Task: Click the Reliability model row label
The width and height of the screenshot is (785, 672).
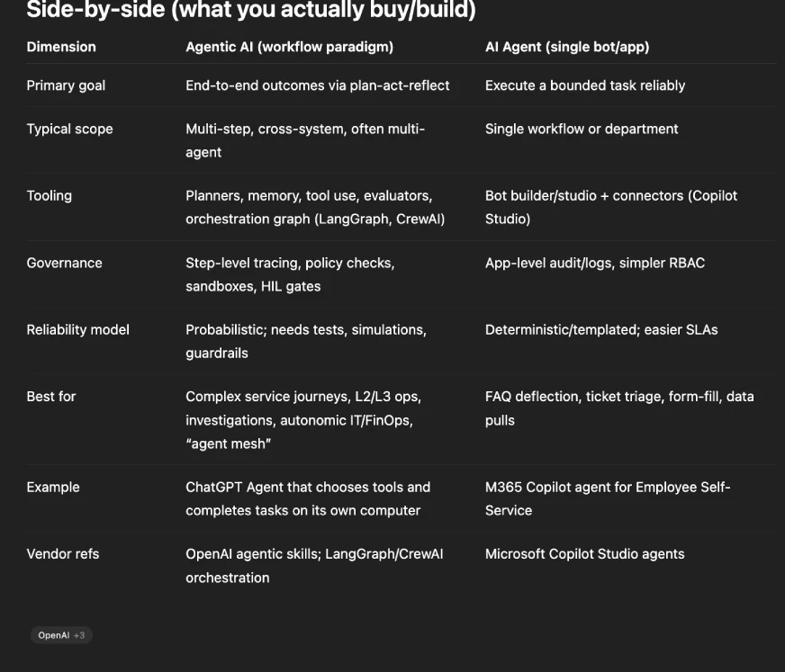Action: [x=77, y=329]
